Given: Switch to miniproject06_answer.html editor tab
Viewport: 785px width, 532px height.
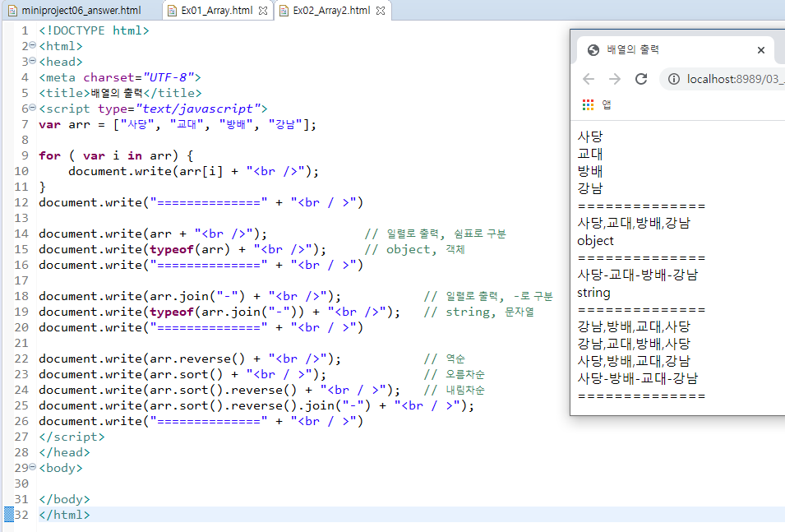Looking at the screenshot, I should (81, 11).
